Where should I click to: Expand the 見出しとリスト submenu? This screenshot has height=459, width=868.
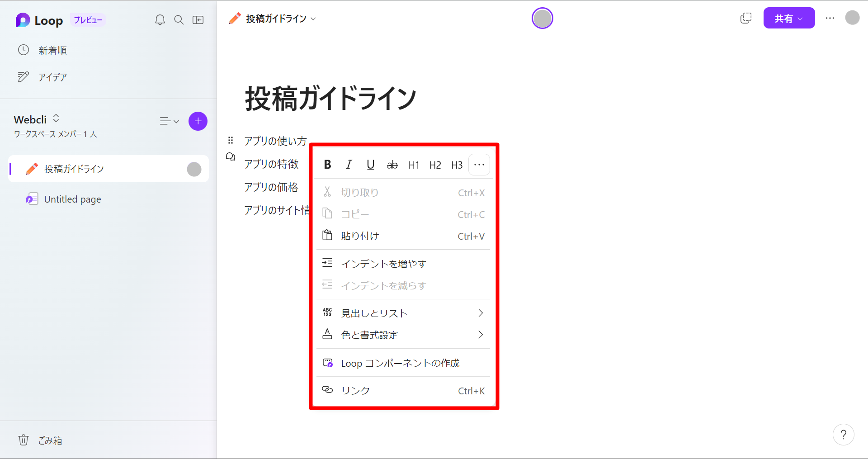pos(403,313)
